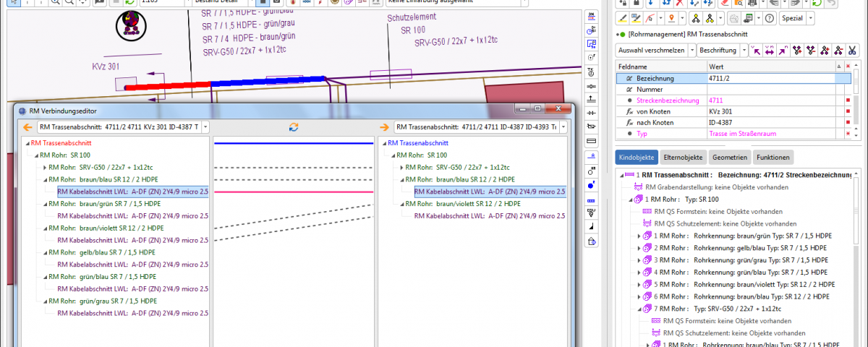Click the TK icon in the vertical toolbar
Image resolution: width=868 pixels, height=347 pixels.
592,72
